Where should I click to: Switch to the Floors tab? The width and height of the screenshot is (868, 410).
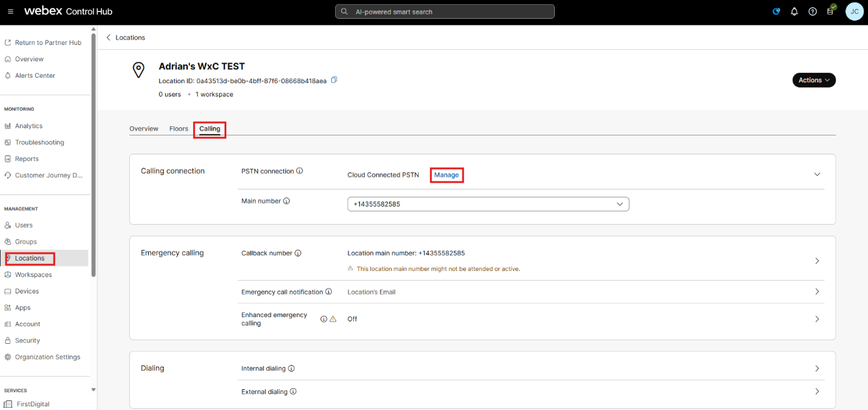[179, 129]
